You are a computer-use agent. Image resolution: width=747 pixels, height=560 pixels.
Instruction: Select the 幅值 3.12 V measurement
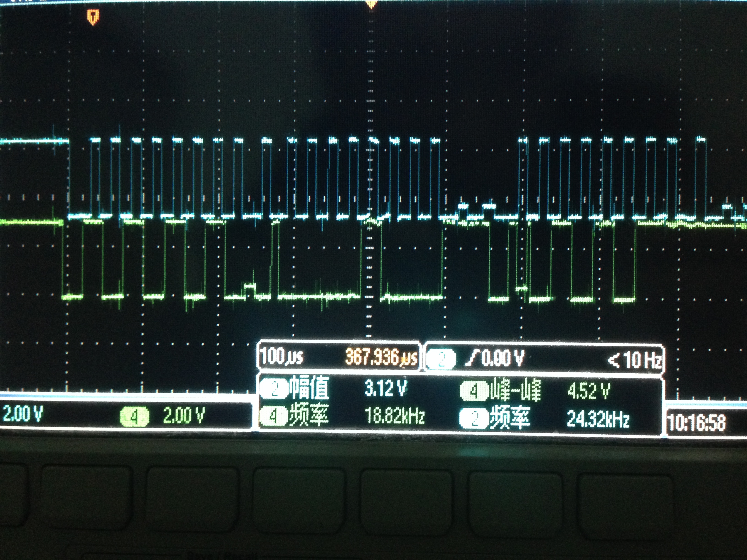[386, 388]
